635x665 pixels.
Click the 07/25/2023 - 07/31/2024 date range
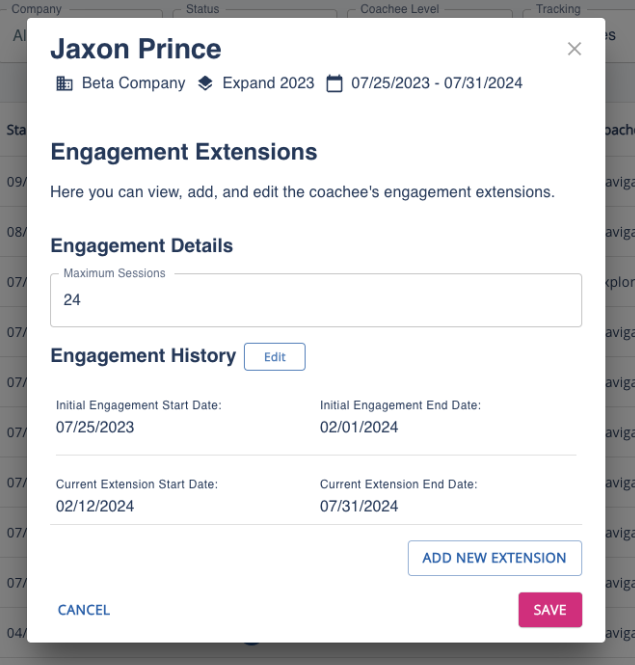pos(437,84)
